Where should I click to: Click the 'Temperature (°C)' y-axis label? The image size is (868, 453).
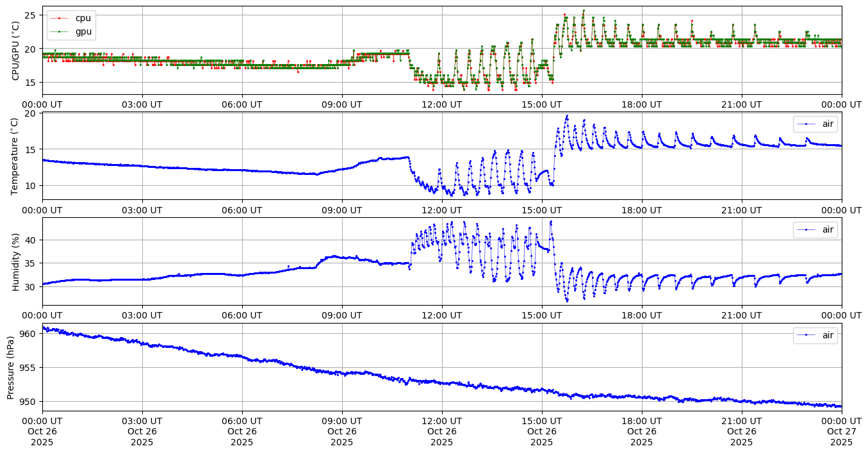click(16, 156)
